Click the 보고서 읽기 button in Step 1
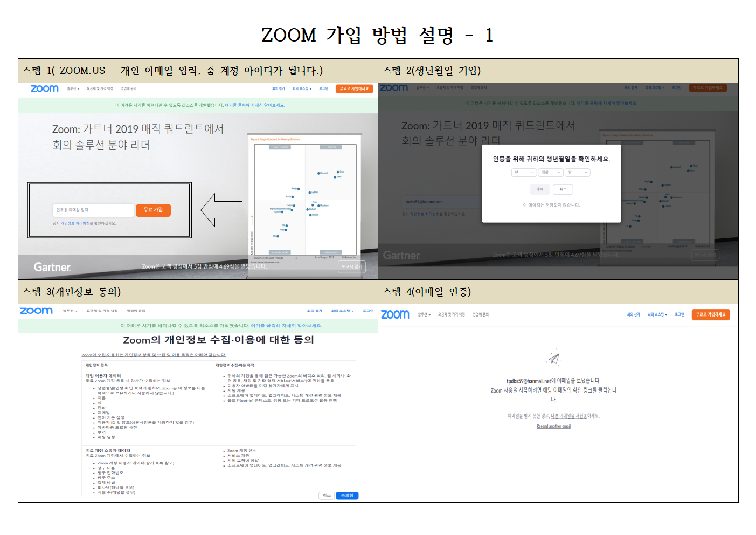Screen dimensions: 756x535 pyautogui.click(x=351, y=266)
